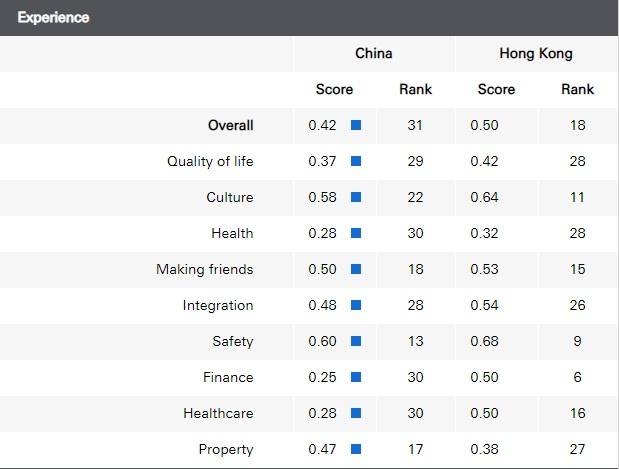Select the blue marker in Integration row
619x469 pixels.
point(356,306)
